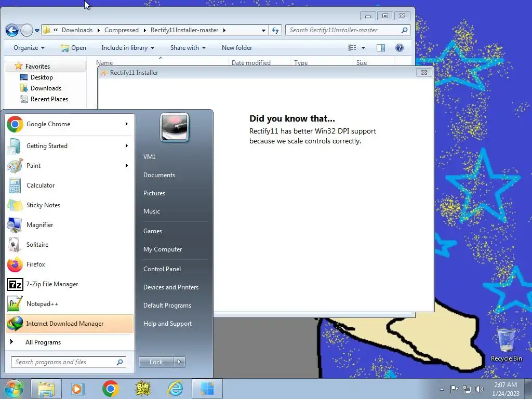Toggle the preview pane button
This screenshot has height=399, width=532.
[381, 48]
